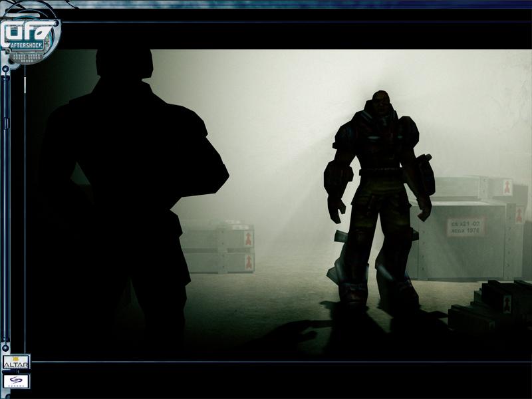Click red arrow sticker on top-right crate
The image size is (532, 399).
(507, 186)
